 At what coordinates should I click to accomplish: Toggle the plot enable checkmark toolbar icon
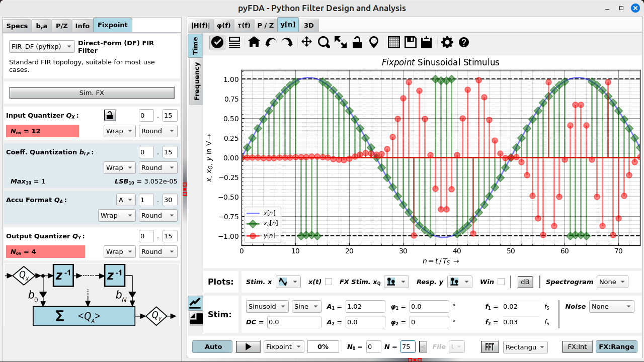[x=217, y=42]
